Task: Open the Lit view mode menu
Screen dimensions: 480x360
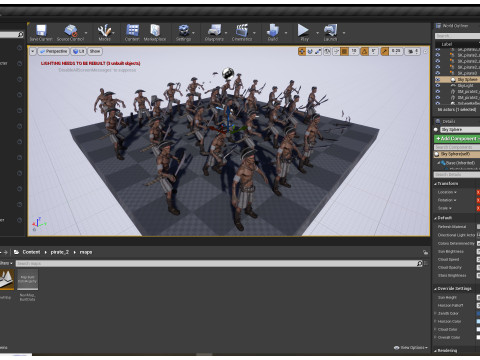Action: (79, 51)
